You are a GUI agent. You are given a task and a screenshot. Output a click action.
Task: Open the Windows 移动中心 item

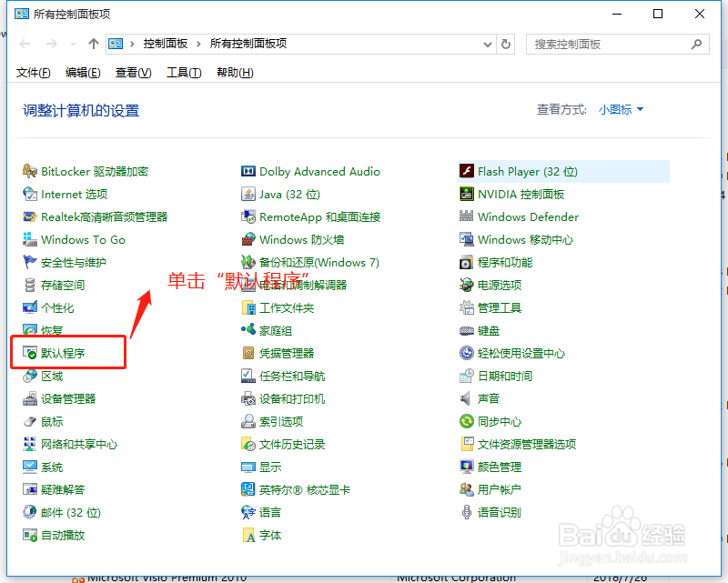coord(526,239)
